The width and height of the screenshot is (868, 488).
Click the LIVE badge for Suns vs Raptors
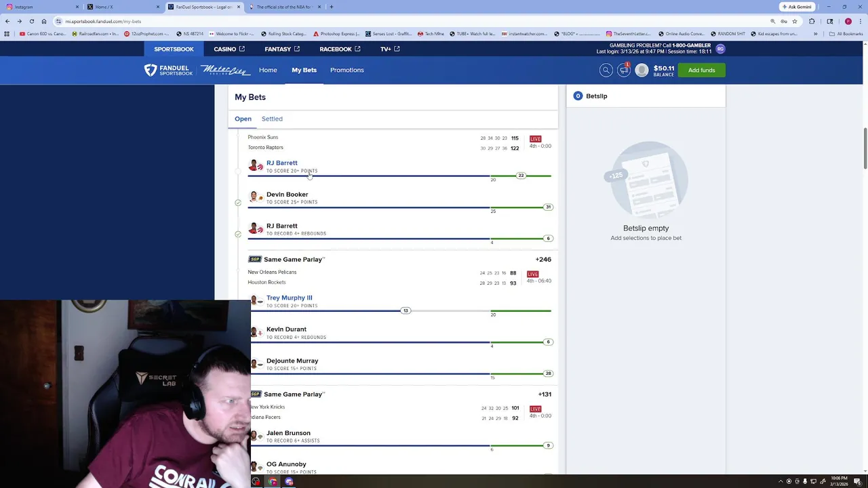point(535,139)
